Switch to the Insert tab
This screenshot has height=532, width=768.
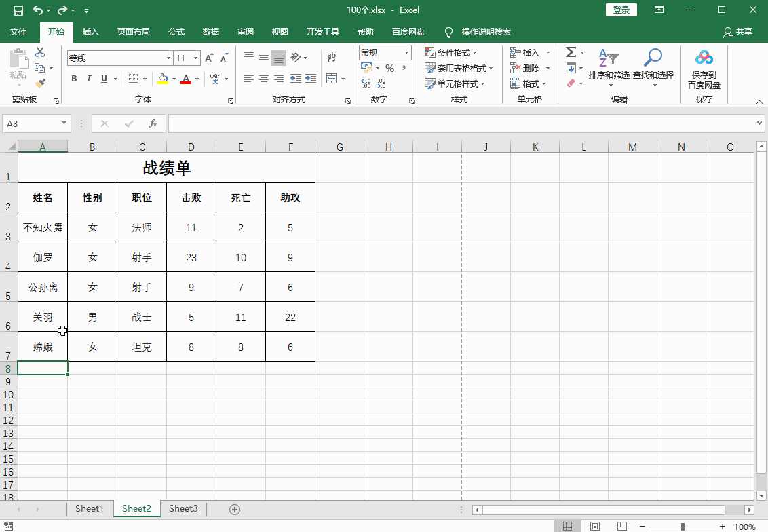tap(91, 32)
